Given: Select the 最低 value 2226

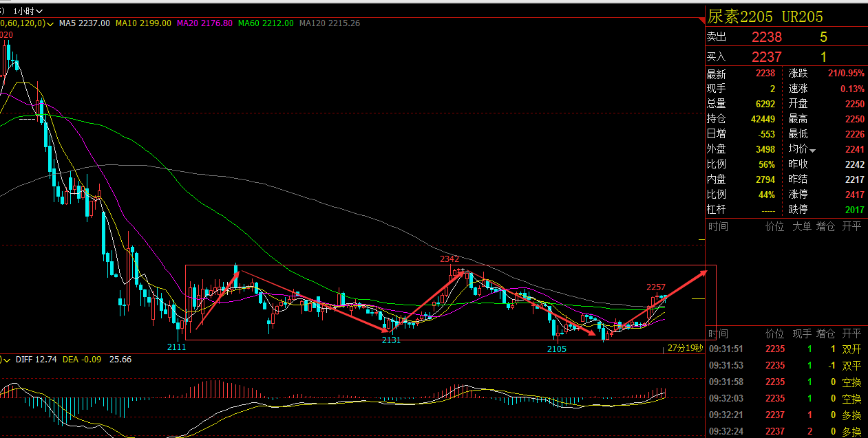Looking at the screenshot, I should tap(855, 134).
